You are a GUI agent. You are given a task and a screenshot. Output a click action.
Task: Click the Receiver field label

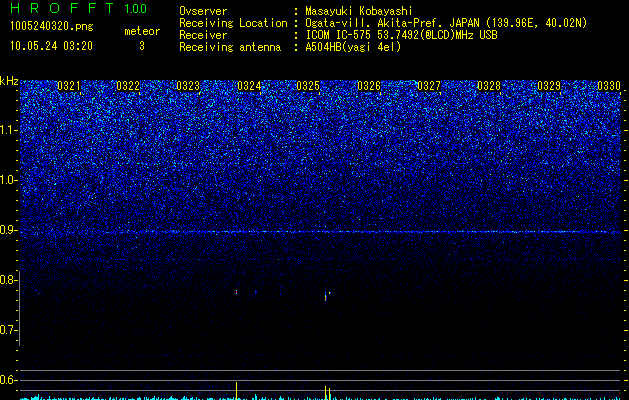[203, 35]
